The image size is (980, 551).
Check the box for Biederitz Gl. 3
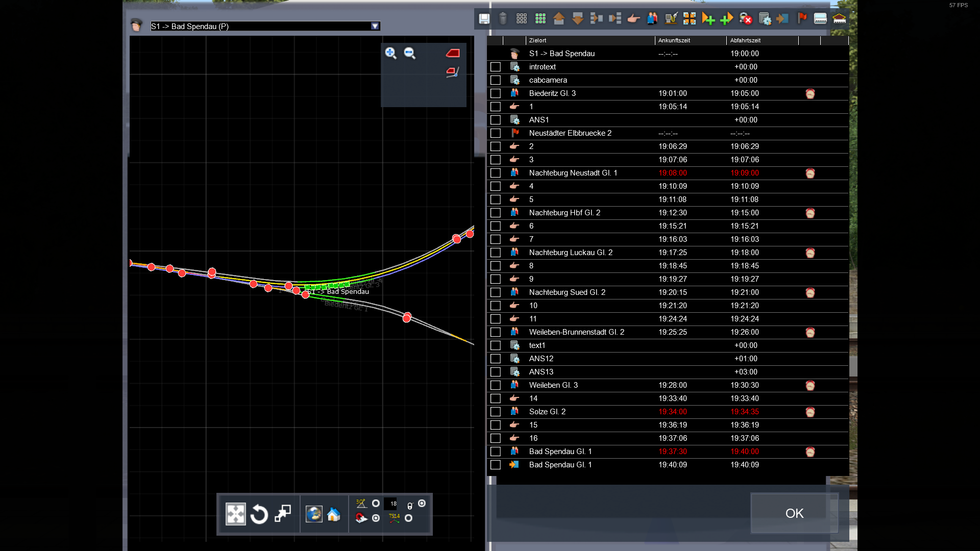[495, 93]
